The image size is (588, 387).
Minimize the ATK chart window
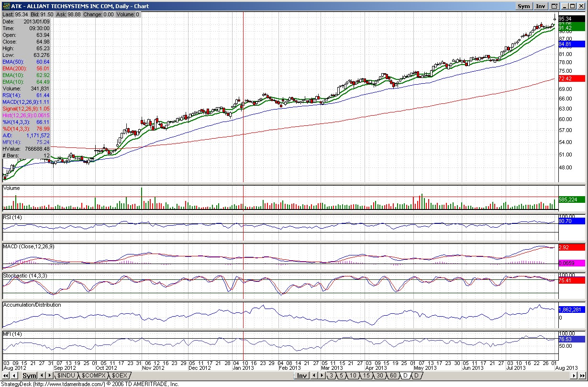pos(565,6)
